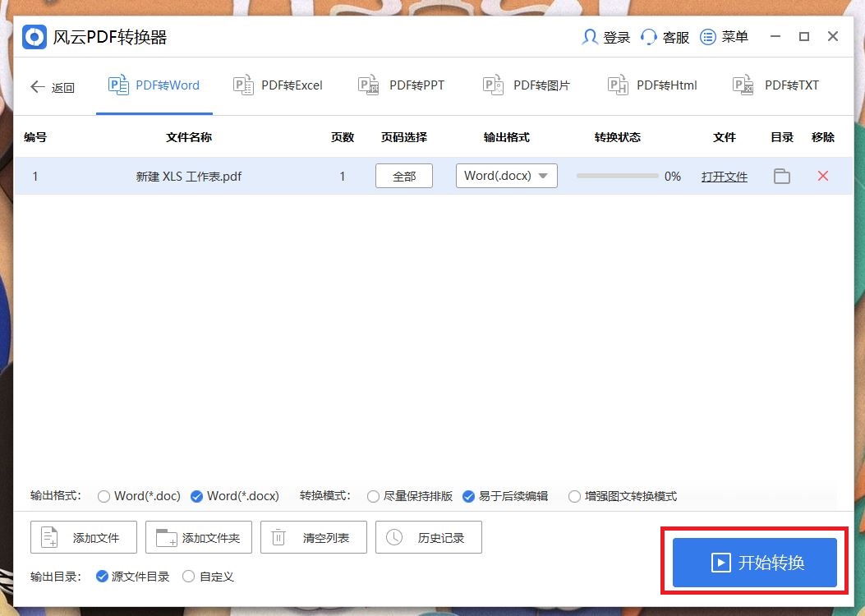Switch to the PDF转Excel tab
The height and width of the screenshot is (616, 865).
(x=278, y=85)
